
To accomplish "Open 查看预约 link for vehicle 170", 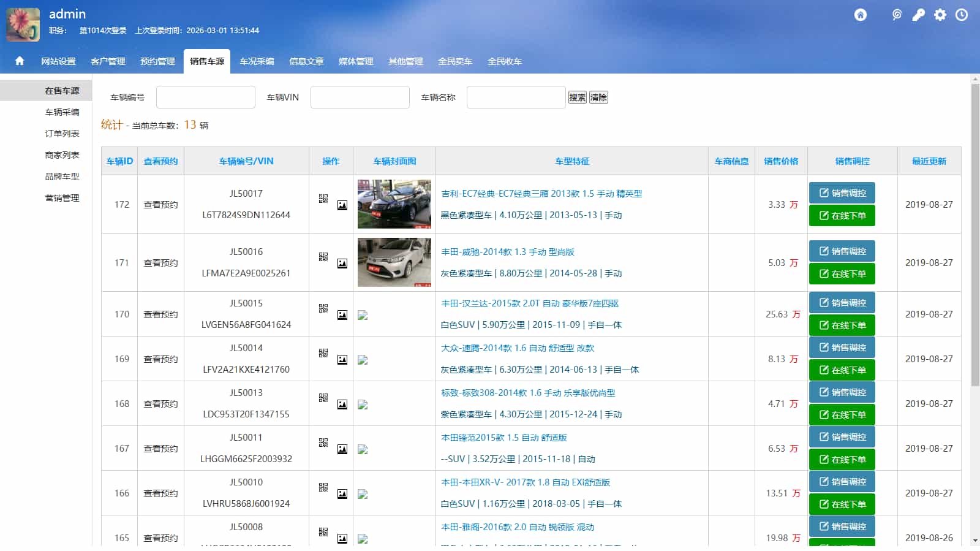I will pos(160,314).
